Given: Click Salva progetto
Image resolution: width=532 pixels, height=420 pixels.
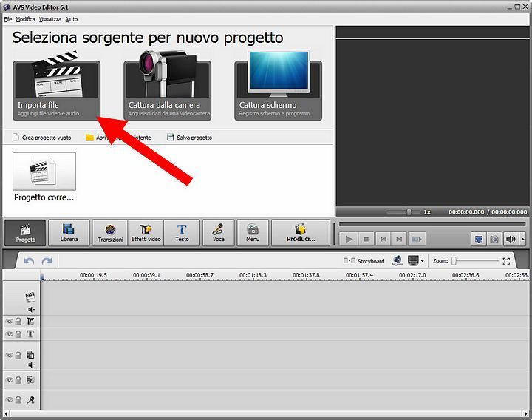Looking at the screenshot, I should pyautogui.click(x=189, y=138).
